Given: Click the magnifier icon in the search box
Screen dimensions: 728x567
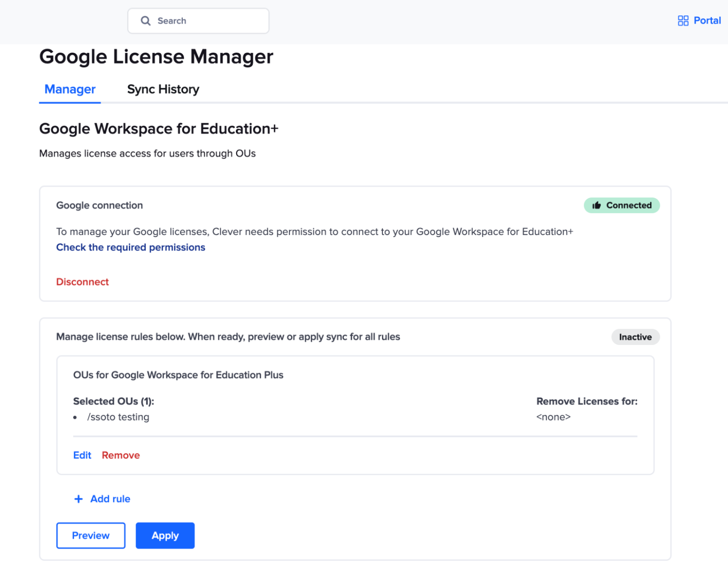Looking at the screenshot, I should click(146, 21).
